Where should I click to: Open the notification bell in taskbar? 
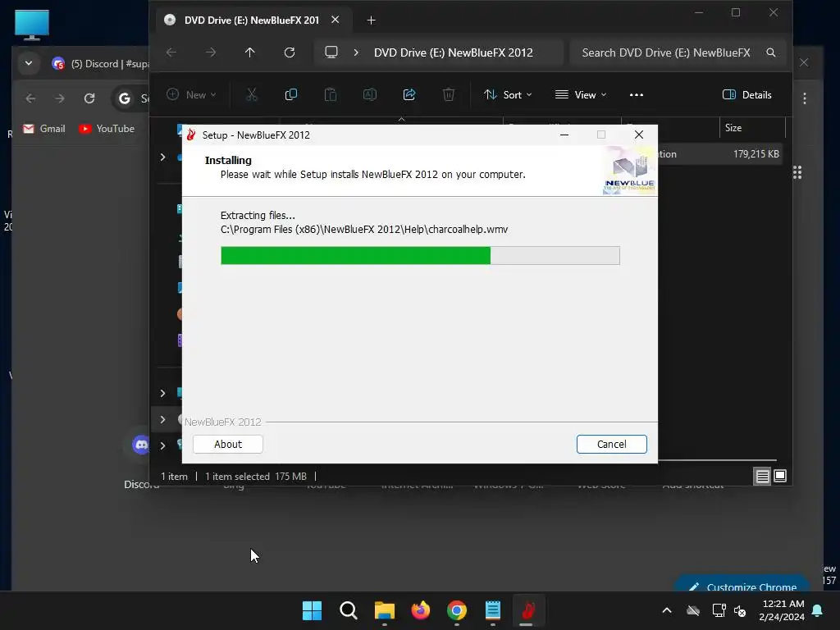pos(818,610)
